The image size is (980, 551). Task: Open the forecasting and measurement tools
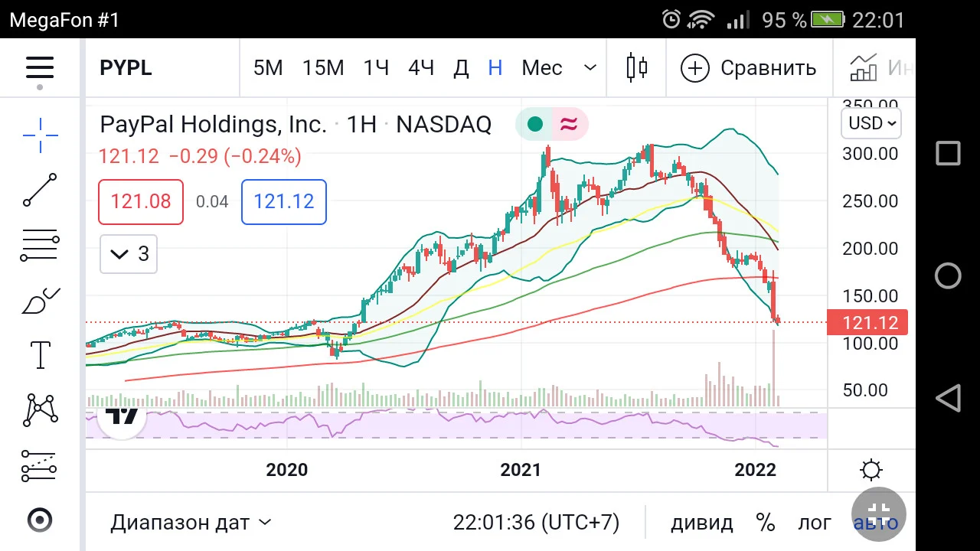click(40, 465)
